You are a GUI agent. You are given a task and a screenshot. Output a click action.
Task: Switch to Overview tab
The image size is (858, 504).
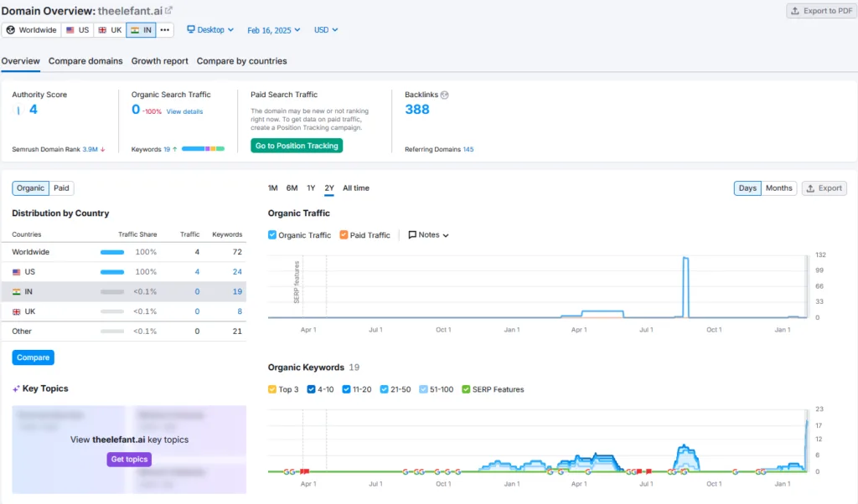(x=20, y=61)
